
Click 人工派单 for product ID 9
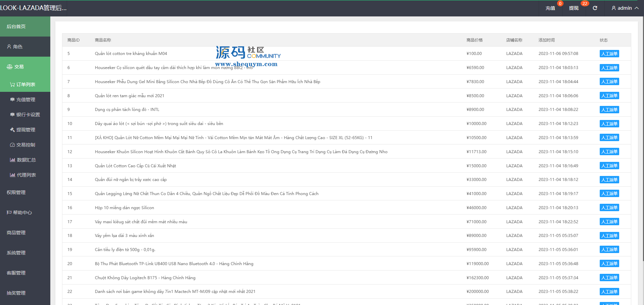click(x=609, y=110)
